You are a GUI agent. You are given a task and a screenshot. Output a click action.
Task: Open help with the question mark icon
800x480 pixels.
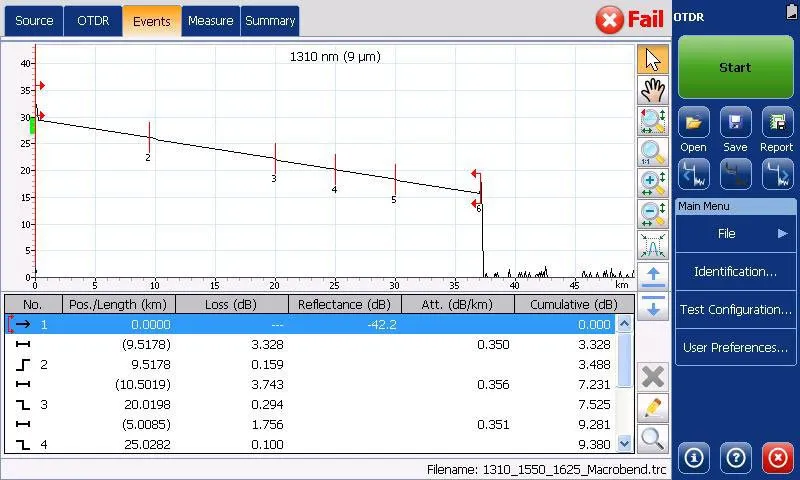pos(735,457)
